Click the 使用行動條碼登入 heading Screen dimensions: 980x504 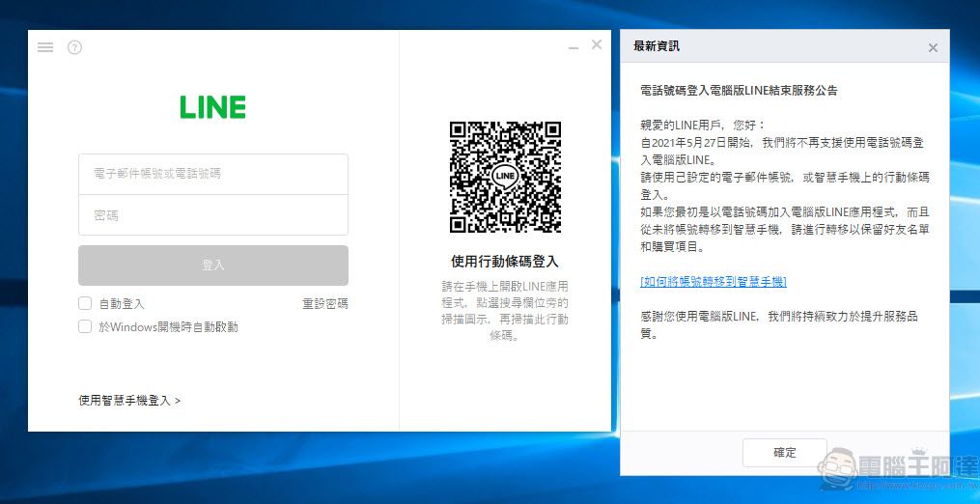pyautogui.click(x=505, y=261)
